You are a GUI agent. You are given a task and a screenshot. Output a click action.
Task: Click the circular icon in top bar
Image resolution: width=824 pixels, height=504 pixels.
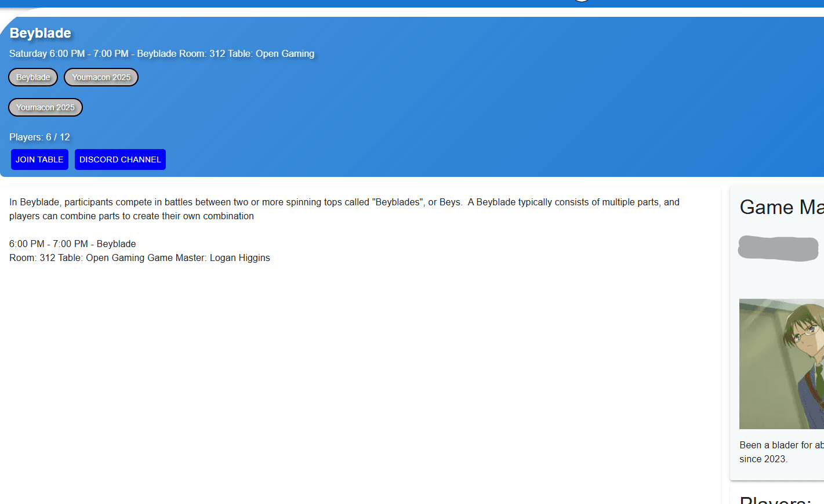pyautogui.click(x=582, y=1)
